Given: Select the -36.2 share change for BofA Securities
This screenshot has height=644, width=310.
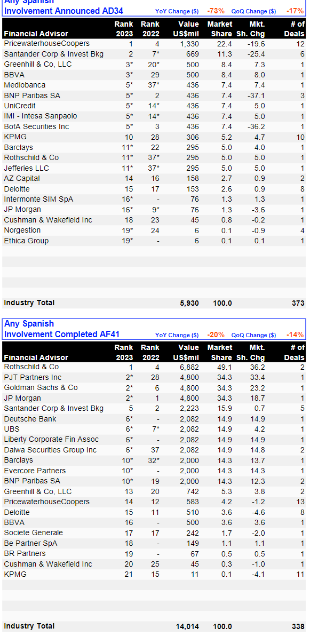Looking at the screenshot, I should pyautogui.click(x=256, y=126).
